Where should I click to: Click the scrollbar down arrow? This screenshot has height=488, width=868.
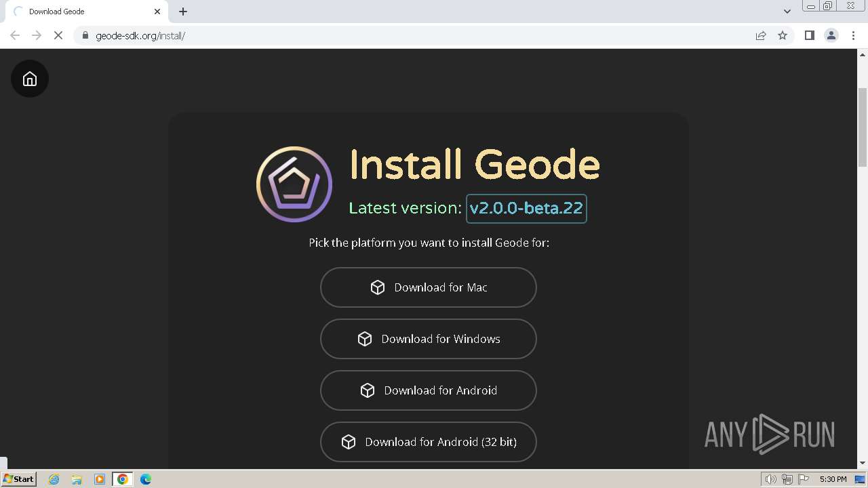pyautogui.click(x=863, y=463)
